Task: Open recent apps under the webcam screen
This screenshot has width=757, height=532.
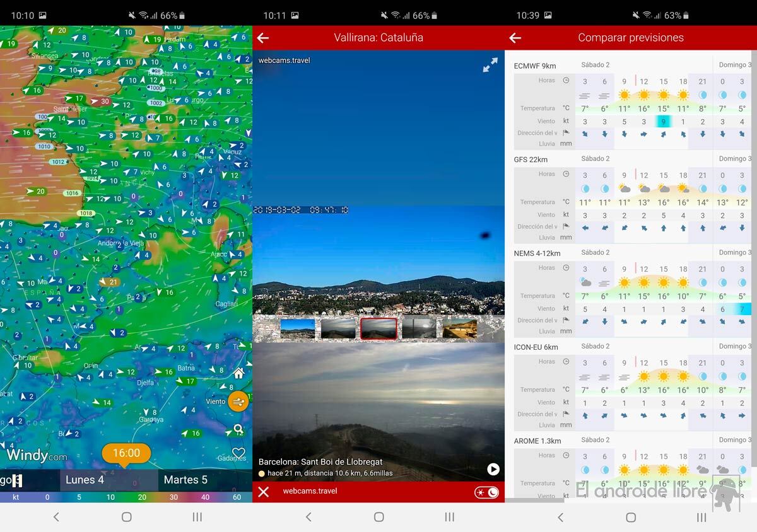Action: (x=449, y=517)
